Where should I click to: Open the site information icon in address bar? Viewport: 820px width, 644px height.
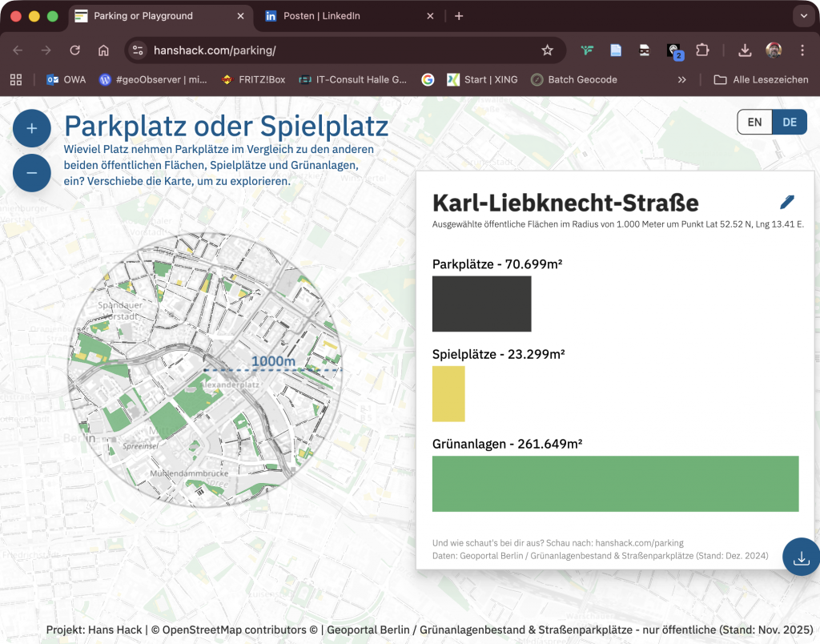[x=138, y=50]
